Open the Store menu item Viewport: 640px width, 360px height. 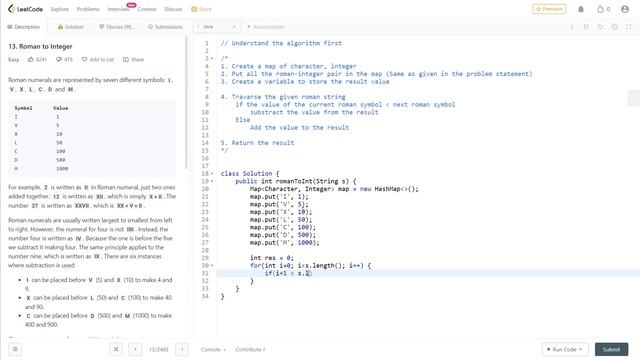click(x=202, y=9)
